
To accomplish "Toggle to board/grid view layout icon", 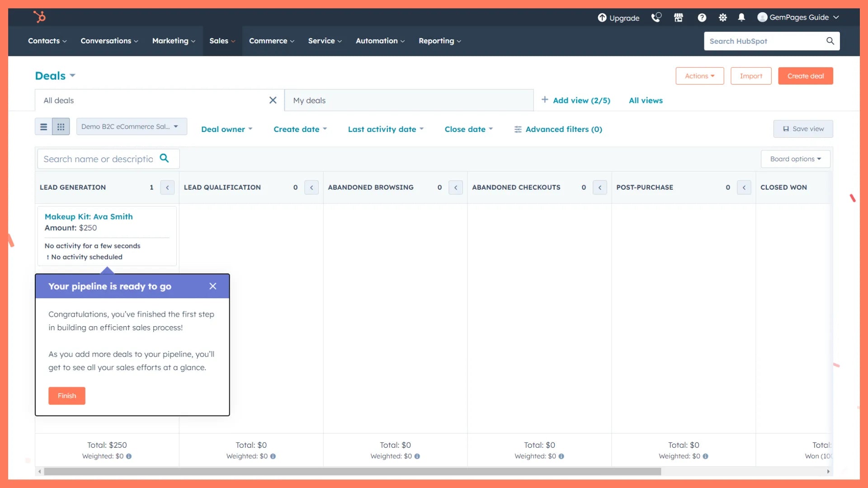I will [x=60, y=127].
